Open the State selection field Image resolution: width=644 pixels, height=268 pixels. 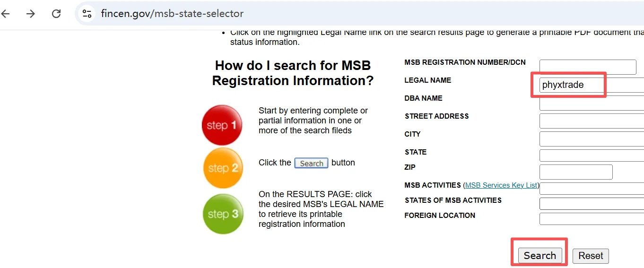pyautogui.click(x=591, y=156)
